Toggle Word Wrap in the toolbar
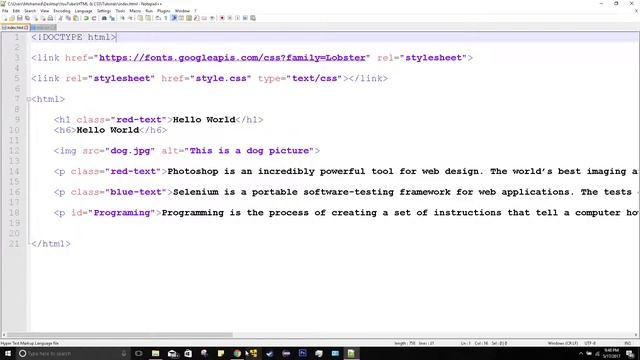Image resolution: width=640 pixels, height=360 pixels. click(158, 18)
